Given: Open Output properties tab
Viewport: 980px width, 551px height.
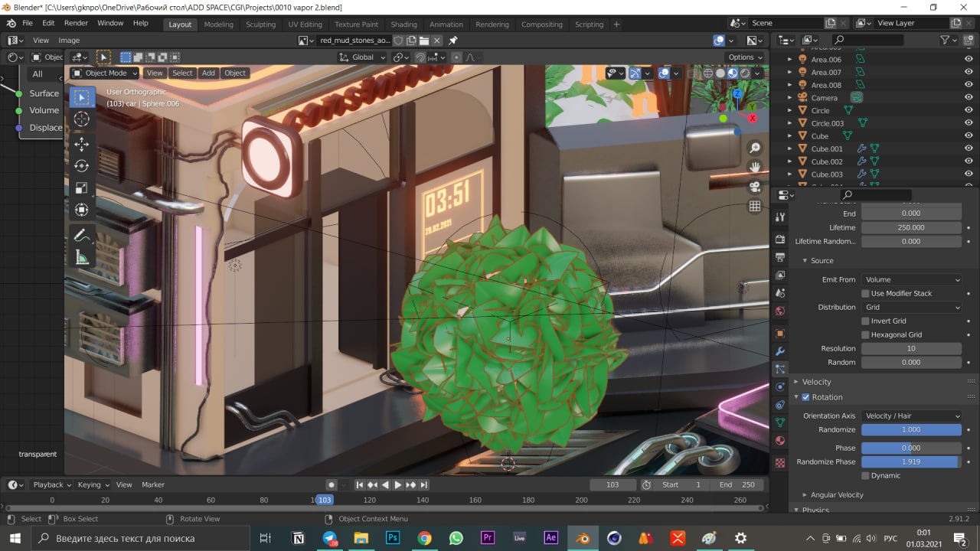Looking at the screenshot, I should tap(780, 257).
